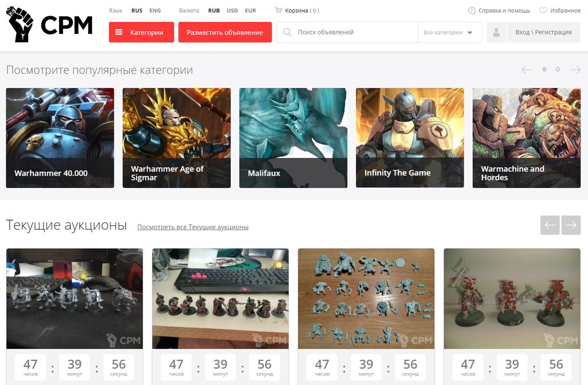Switch language to ENG
Viewport: 588px width, 385px height.
coord(155,10)
